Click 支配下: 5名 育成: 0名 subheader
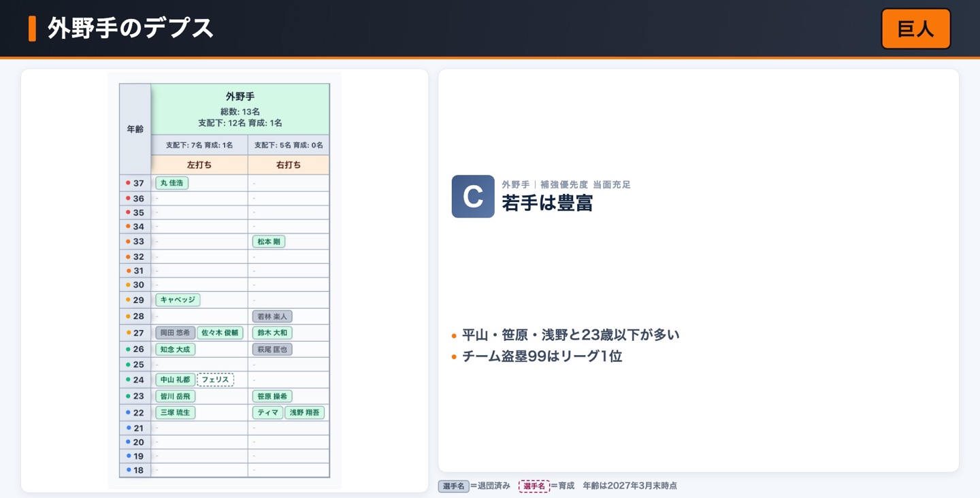This screenshot has height=498, width=980. [x=289, y=145]
